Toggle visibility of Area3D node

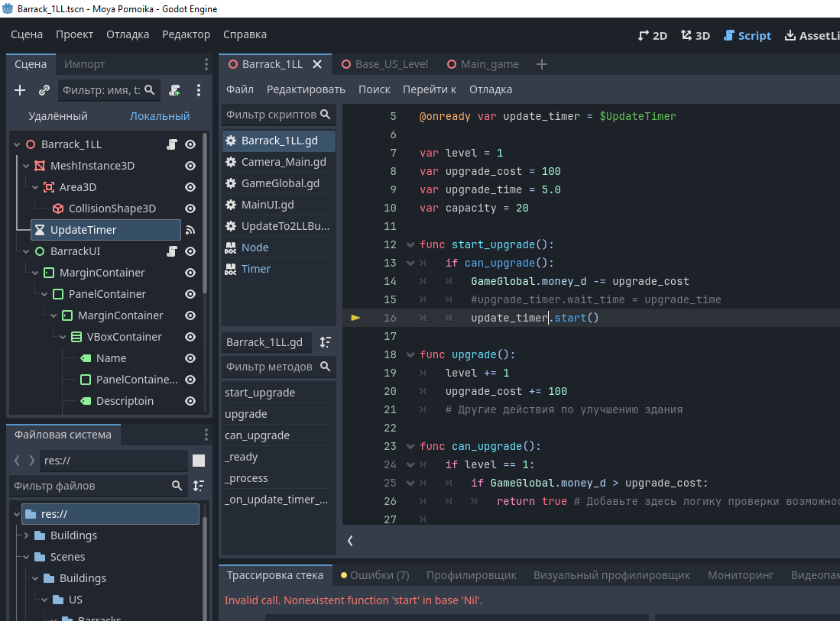(x=190, y=187)
